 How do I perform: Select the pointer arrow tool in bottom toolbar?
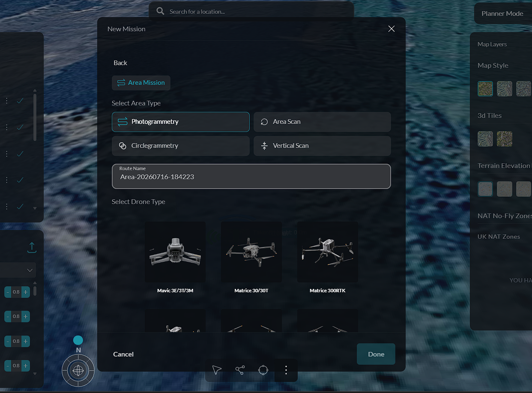pyautogui.click(x=217, y=370)
